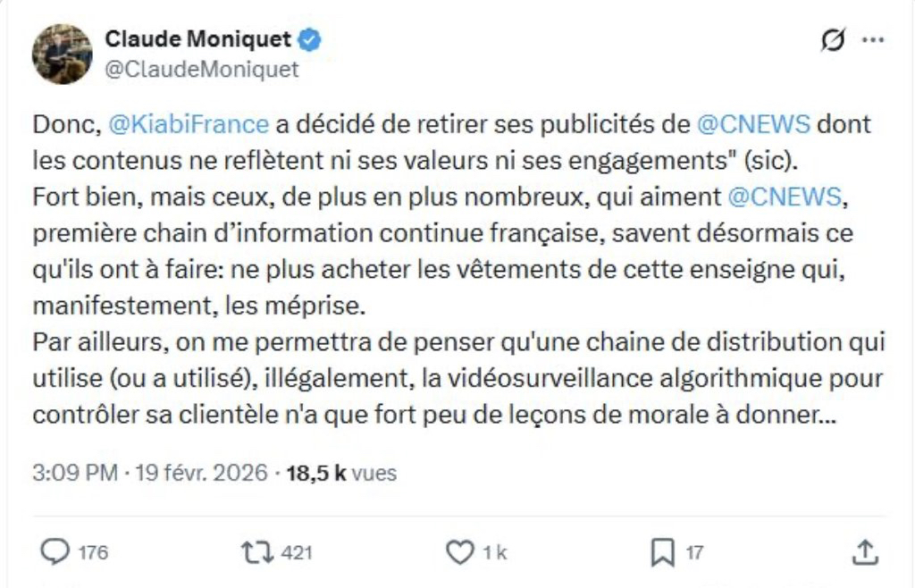
Task: Open the Claude Moniquet display name link
Action: coord(197,38)
